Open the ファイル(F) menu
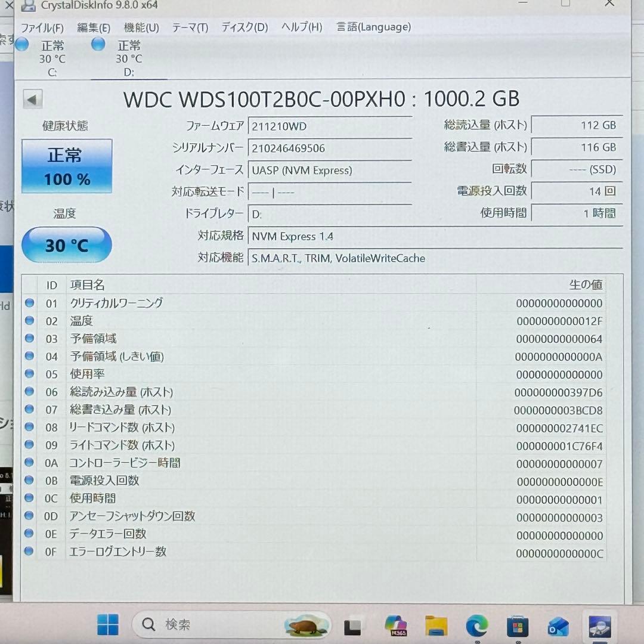The height and width of the screenshot is (644, 644). click(42, 27)
